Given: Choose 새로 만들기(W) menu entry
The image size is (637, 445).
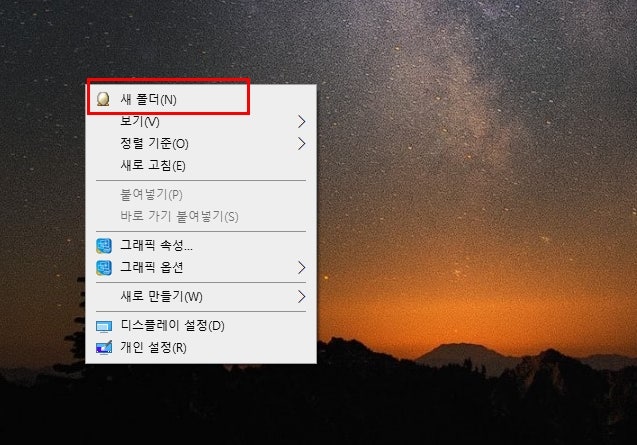Looking at the screenshot, I should [201, 297].
